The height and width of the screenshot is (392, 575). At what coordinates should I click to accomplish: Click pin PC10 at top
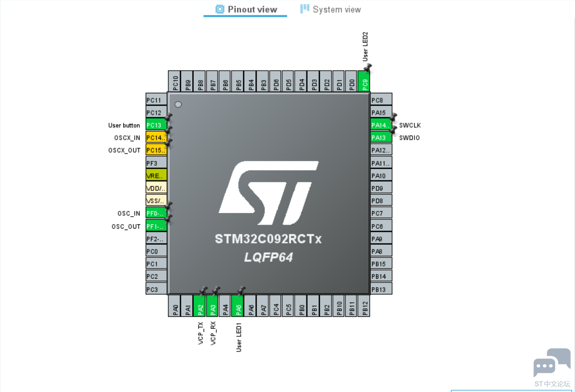(175, 82)
